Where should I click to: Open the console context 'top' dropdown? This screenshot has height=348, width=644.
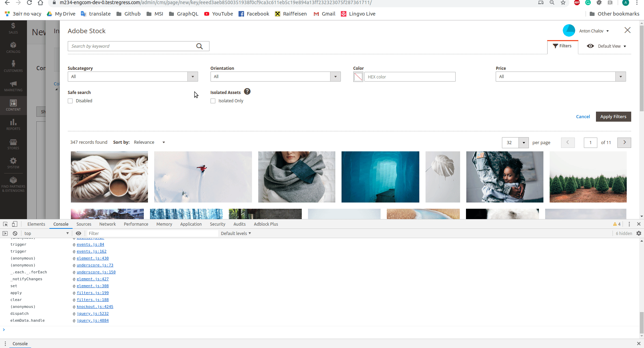[x=46, y=234]
